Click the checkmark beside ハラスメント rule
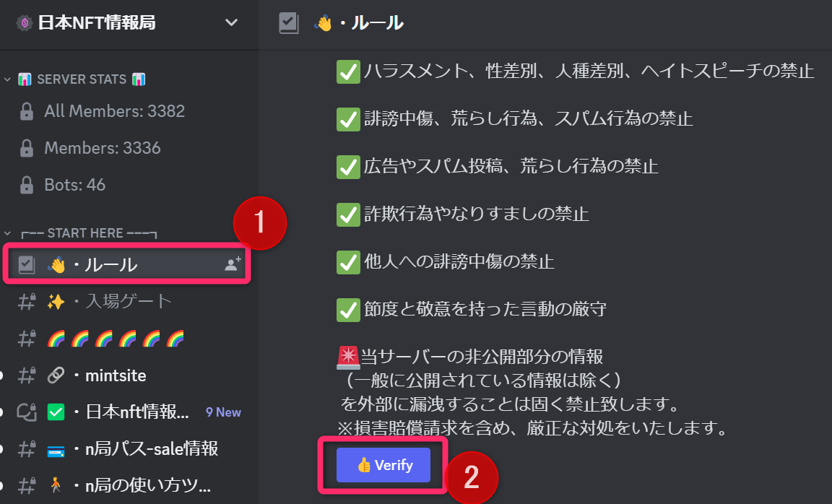The height and width of the screenshot is (504, 832). (348, 71)
